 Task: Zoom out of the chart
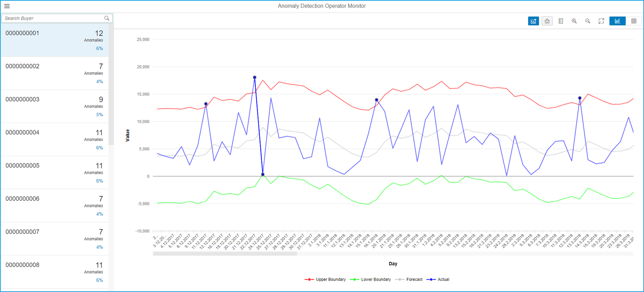pyautogui.click(x=588, y=21)
